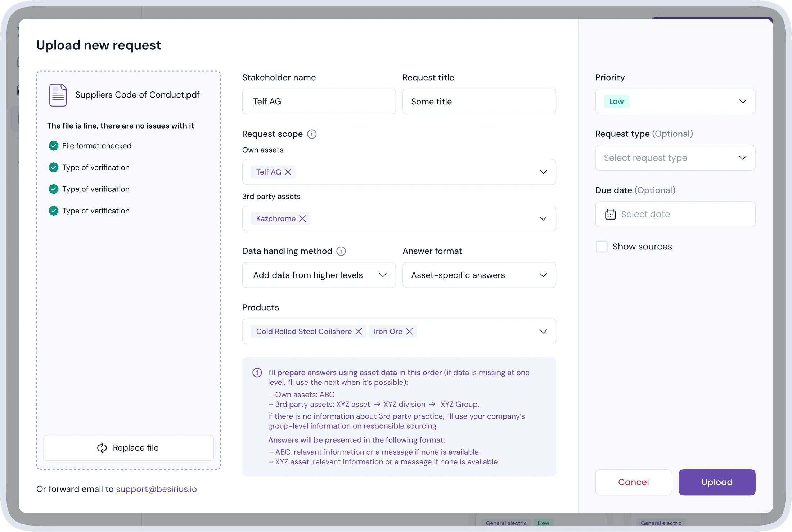Open the support@besirius.io email link

[156, 489]
